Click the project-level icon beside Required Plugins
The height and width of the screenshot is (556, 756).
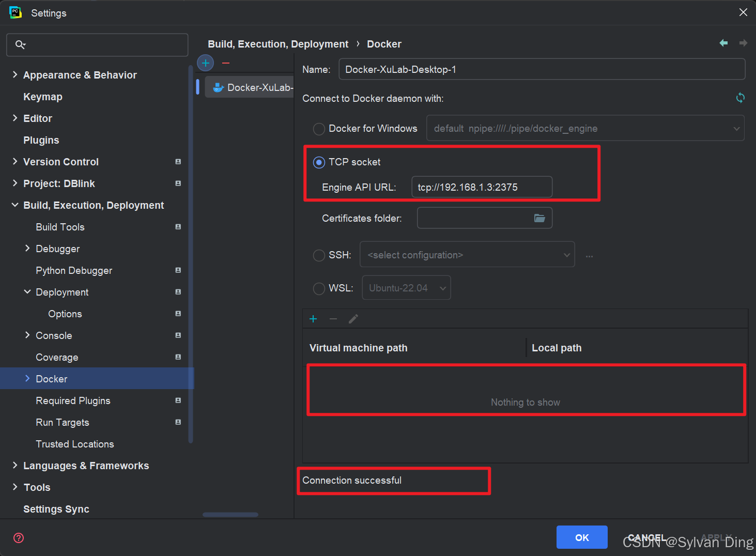pos(178,400)
